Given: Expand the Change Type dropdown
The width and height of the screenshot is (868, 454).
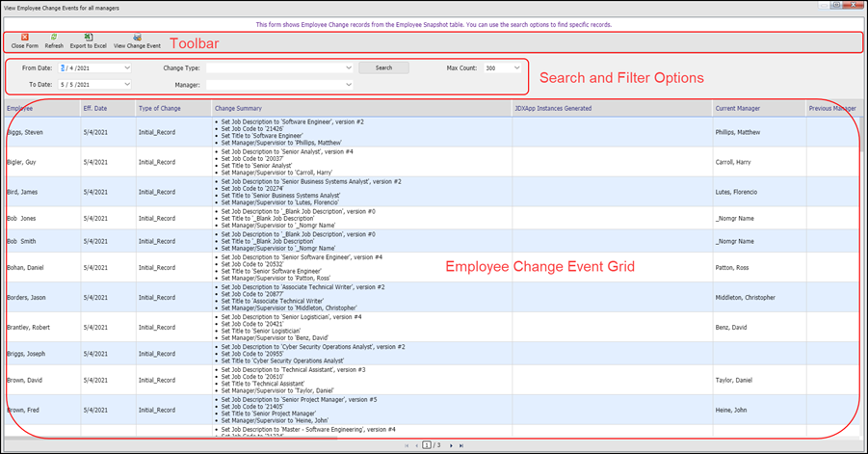Looking at the screenshot, I should [348, 68].
